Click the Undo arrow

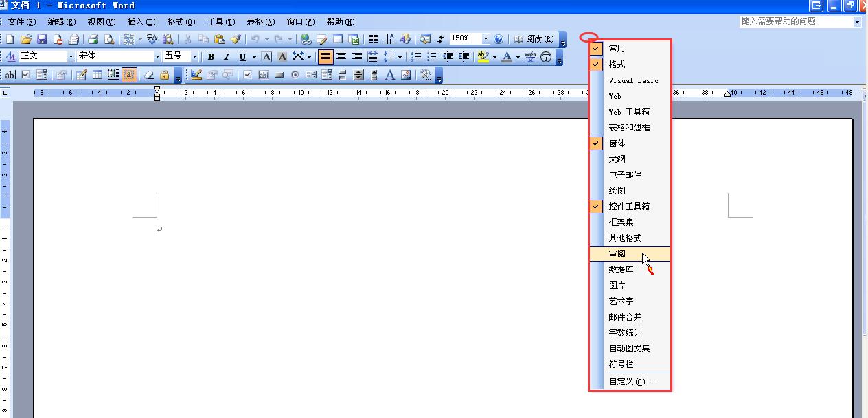(x=255, y=39)
